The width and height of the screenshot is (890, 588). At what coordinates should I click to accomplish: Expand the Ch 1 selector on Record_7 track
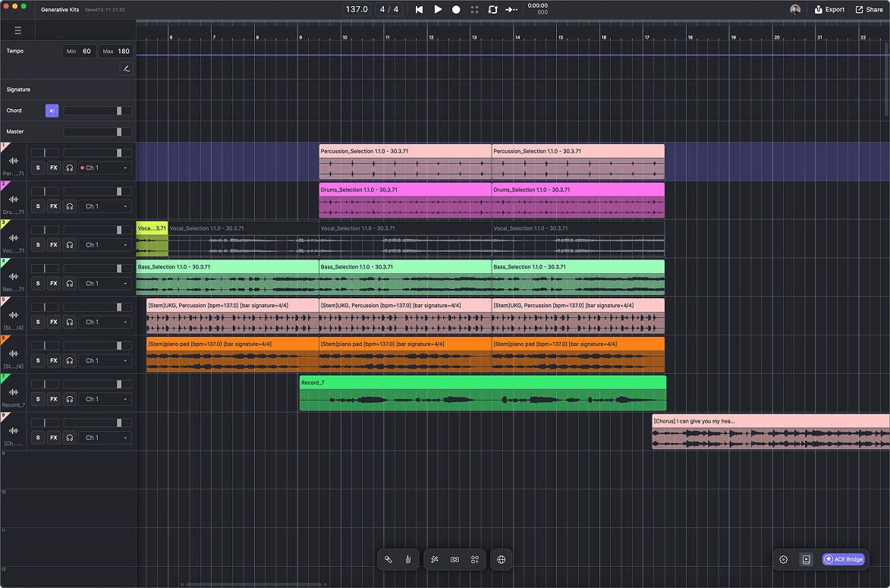tap(104, 398)
